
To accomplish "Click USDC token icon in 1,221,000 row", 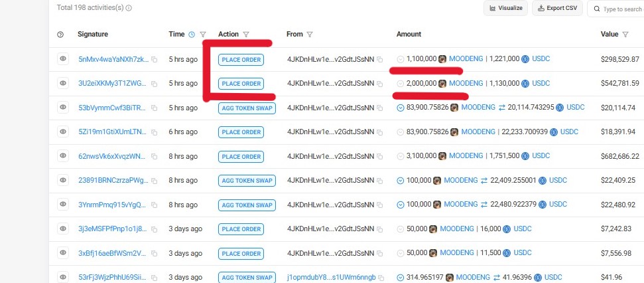I will pyautogui.click(x=525, y=59).
